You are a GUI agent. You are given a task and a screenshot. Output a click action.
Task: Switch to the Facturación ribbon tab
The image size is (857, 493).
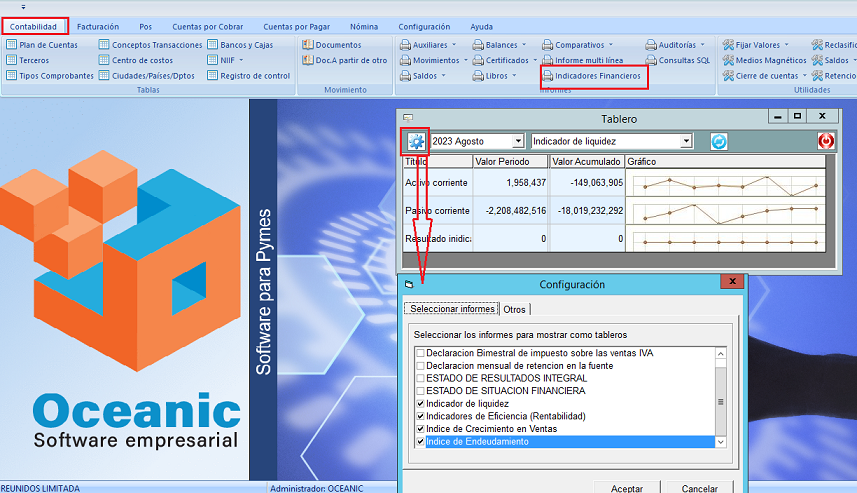tap(97, 26)
